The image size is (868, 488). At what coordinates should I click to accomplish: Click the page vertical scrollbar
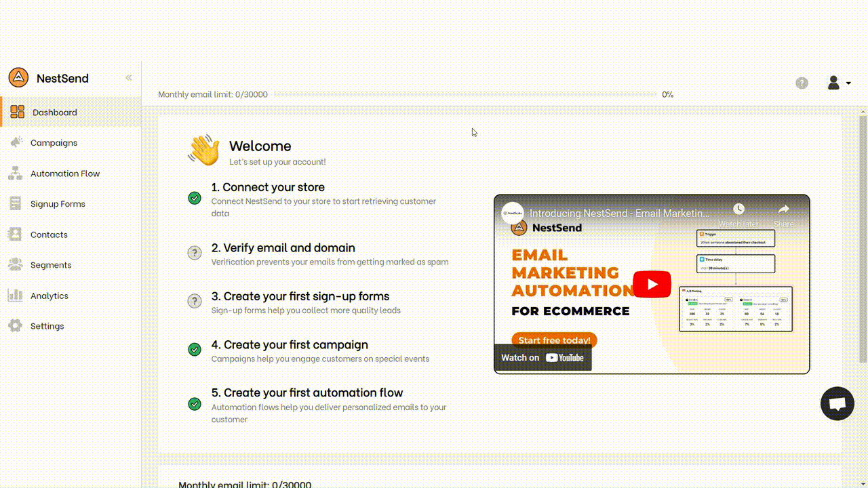[x=863, y=239]
